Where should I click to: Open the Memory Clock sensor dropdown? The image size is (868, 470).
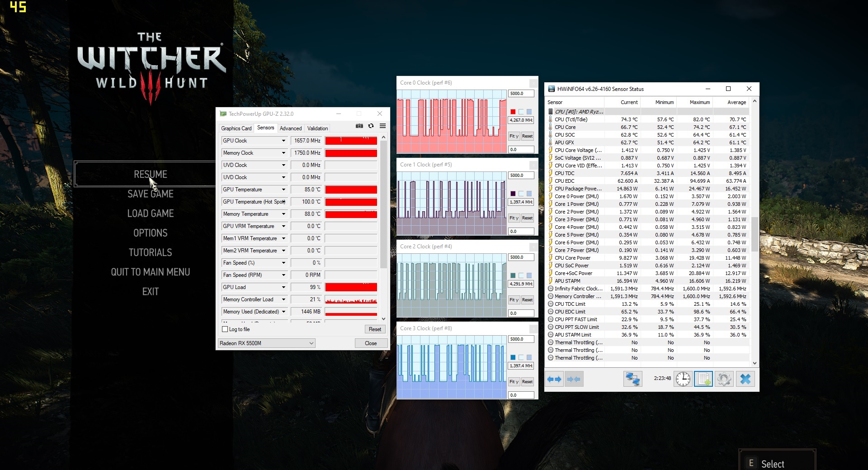(283, 153)
